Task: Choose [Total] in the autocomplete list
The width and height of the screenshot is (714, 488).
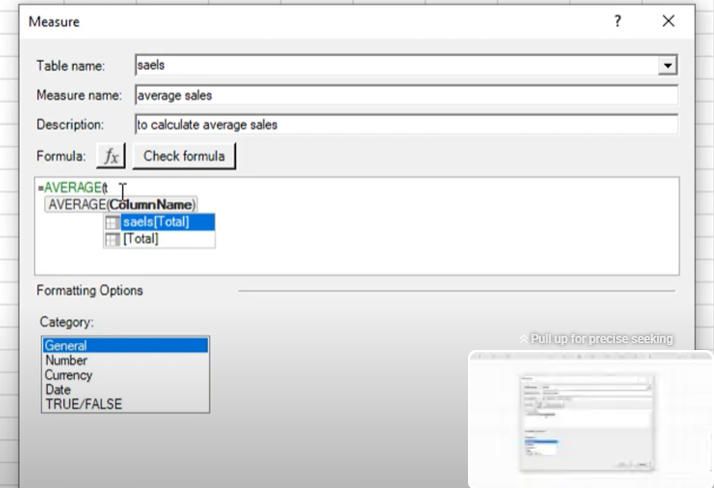Action: pyautogui.click(x=159, y=239)
